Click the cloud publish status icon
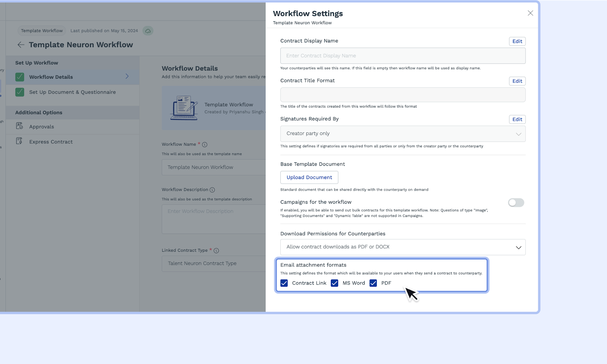The height and width of the screenshot is (364, 607). (148, 31)
